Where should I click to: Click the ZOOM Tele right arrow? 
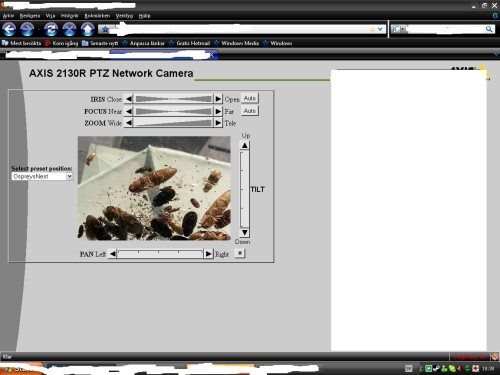(x=218, y=123)
